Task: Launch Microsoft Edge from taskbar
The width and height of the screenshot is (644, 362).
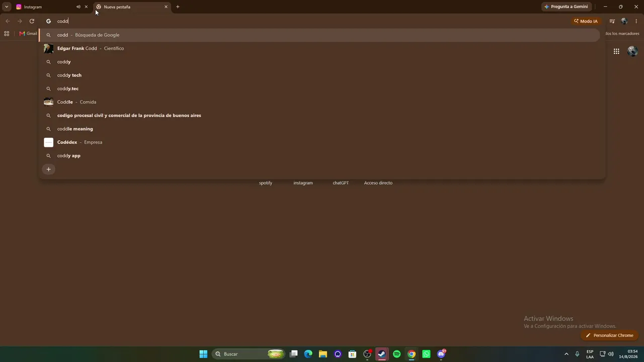Action: pyautogui.click(x=308, y=354)
